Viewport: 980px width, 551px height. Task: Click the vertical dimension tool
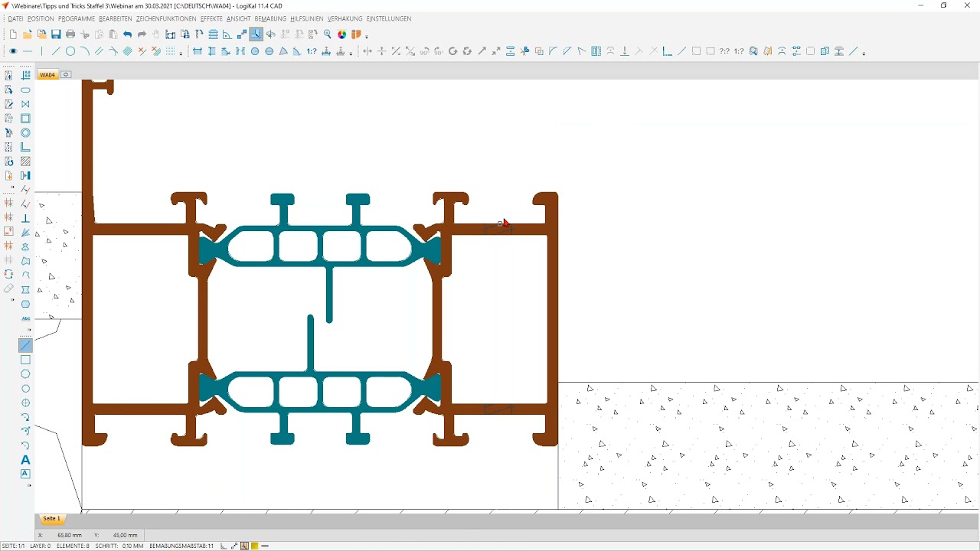(212, 51)
